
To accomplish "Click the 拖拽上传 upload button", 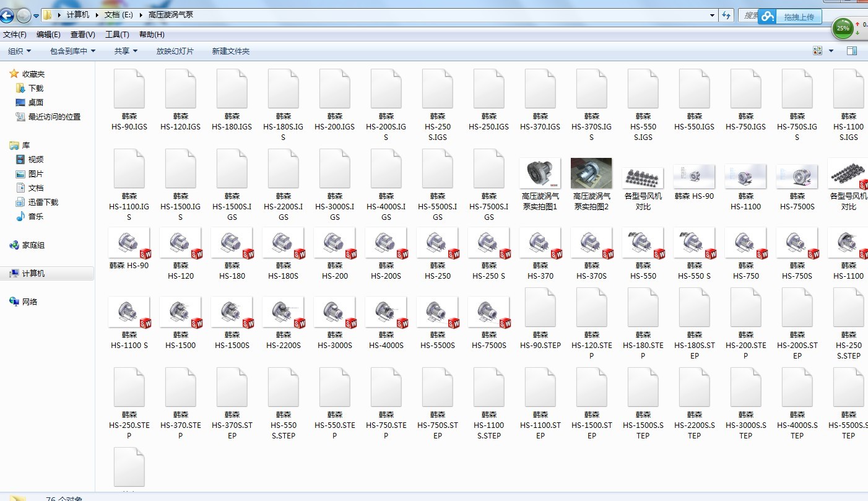I will coord(791,17).
